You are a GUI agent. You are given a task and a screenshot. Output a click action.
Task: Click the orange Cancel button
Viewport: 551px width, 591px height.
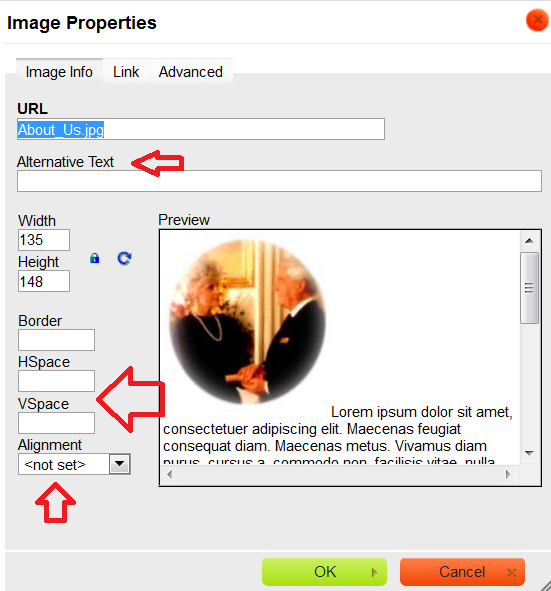pyautogui.click(x=462, y=572)
